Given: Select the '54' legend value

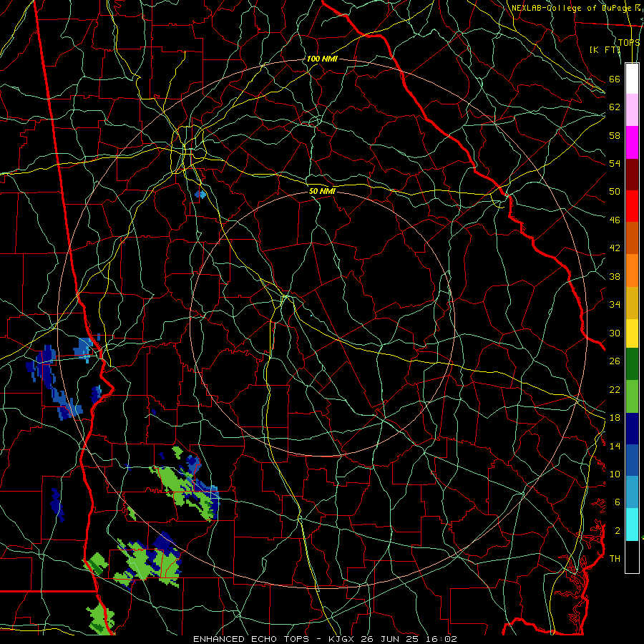Looking at the screenshot, I should [615, 163].
